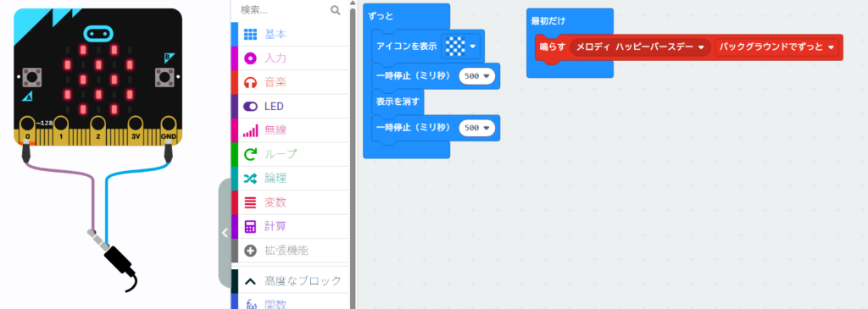The height and width of the screenshot is (309, 868).
Task: Click the LED toggle icon
Action: (x=250, y=106)
